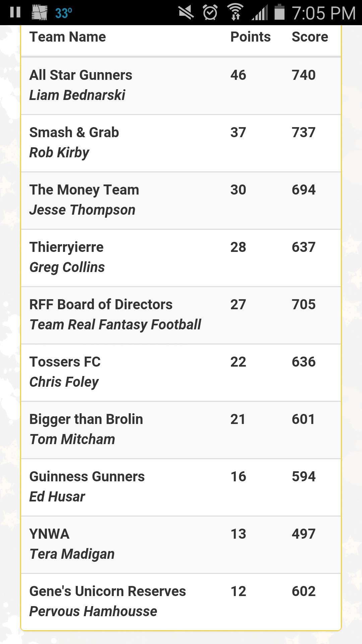Open Guinness Gunners team row
362x644 pixels.
pyautogui.click(x=181, y=487)
